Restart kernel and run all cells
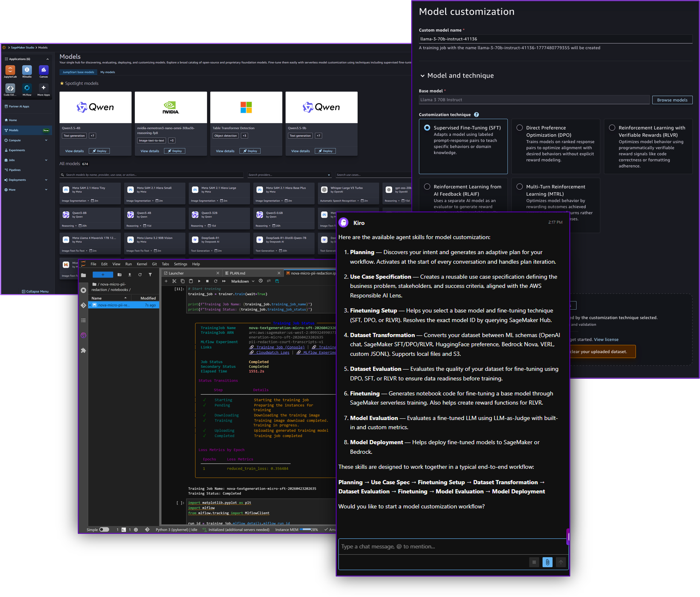 224,281
